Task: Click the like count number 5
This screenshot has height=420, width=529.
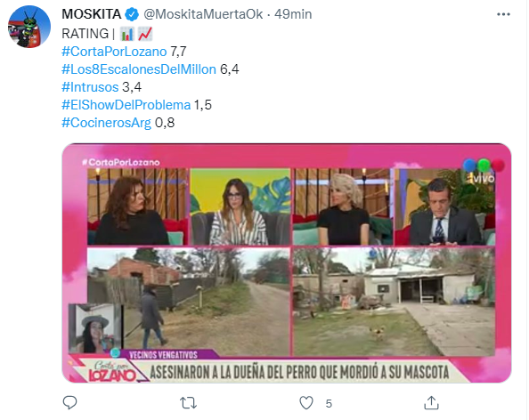Action: (329, 403)
